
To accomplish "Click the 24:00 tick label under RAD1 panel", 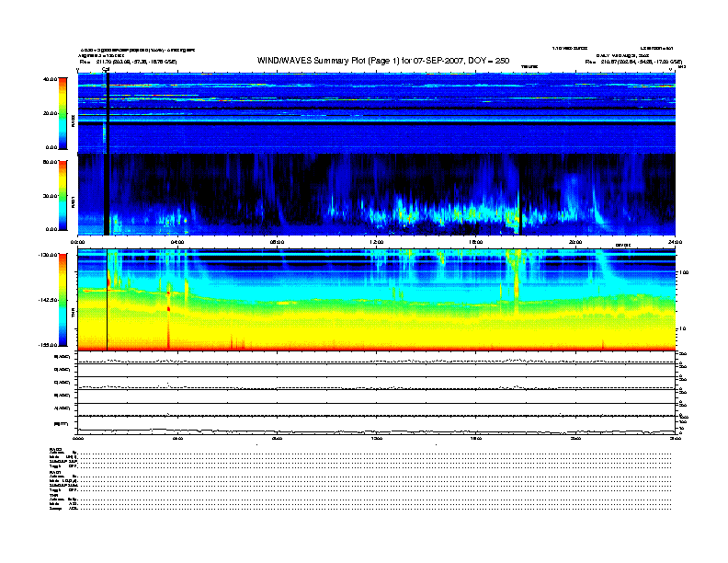I will point(675,242).
